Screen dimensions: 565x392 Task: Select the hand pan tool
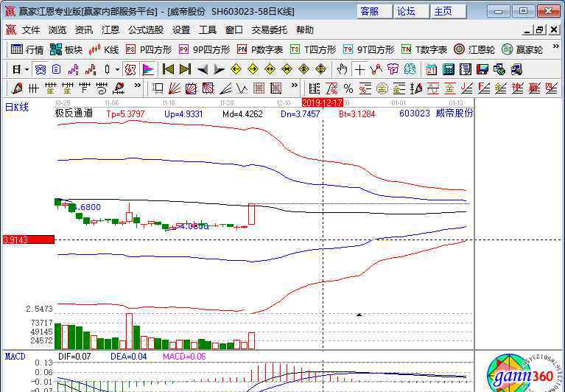(342, 69)
